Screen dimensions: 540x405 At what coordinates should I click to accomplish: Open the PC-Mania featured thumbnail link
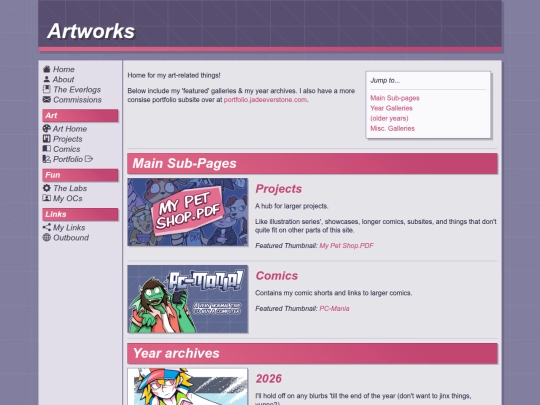[334, 308]
